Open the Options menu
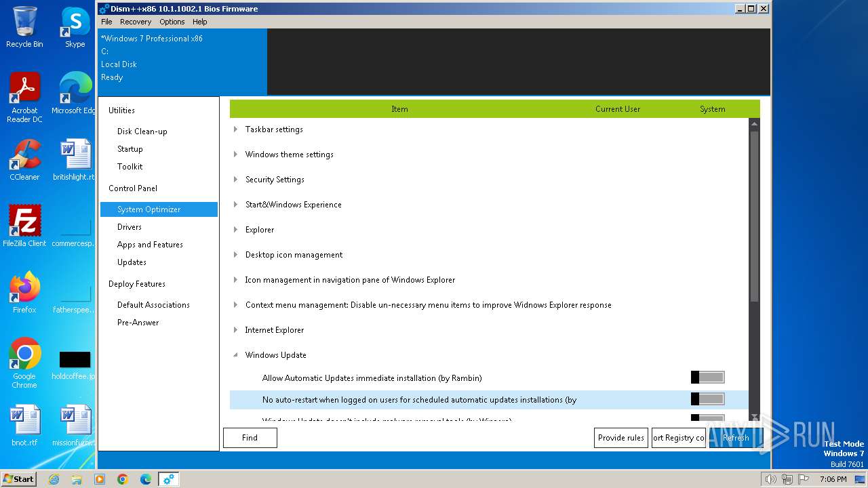The width and height of the screenshot is (868, 488). 172,22
